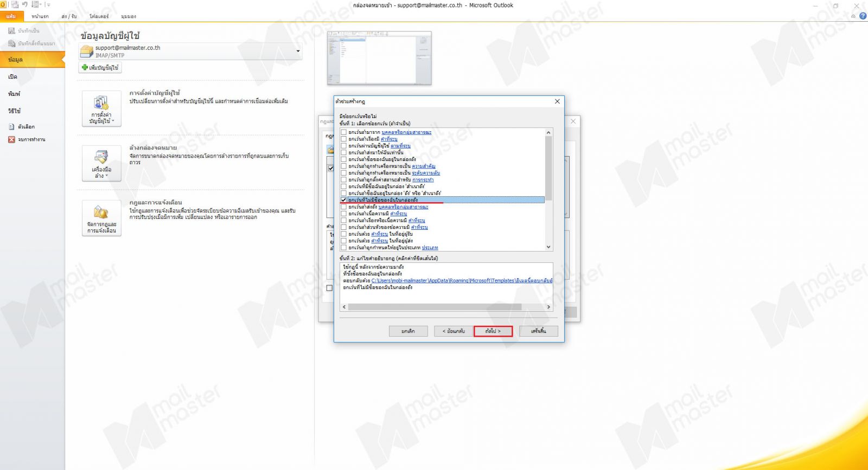Viewport: 868px width, 470px height.
Task: Open the account selector dropdown for support@mailmaster.co.th
Action: pyautogui.click(x=298, y=51)
